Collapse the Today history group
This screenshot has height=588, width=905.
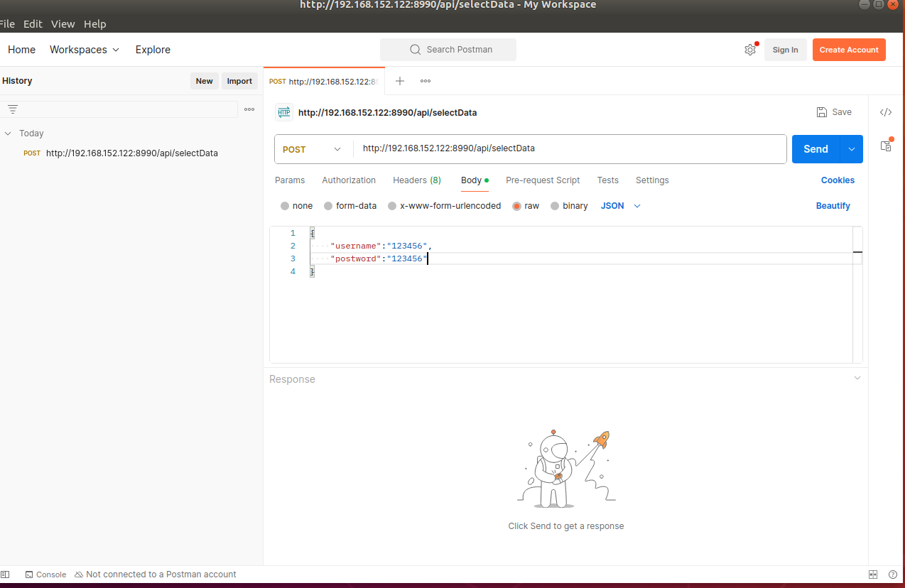[8, 134]
